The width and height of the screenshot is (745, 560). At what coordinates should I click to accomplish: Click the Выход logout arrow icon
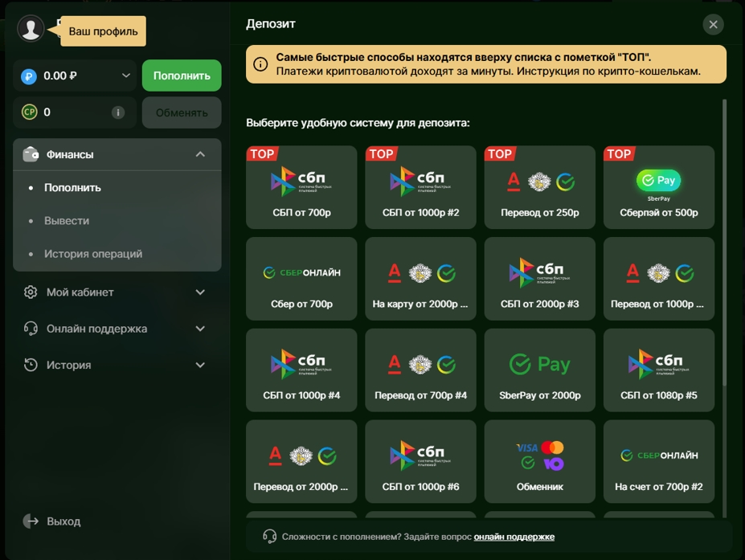tap(31, 521)
